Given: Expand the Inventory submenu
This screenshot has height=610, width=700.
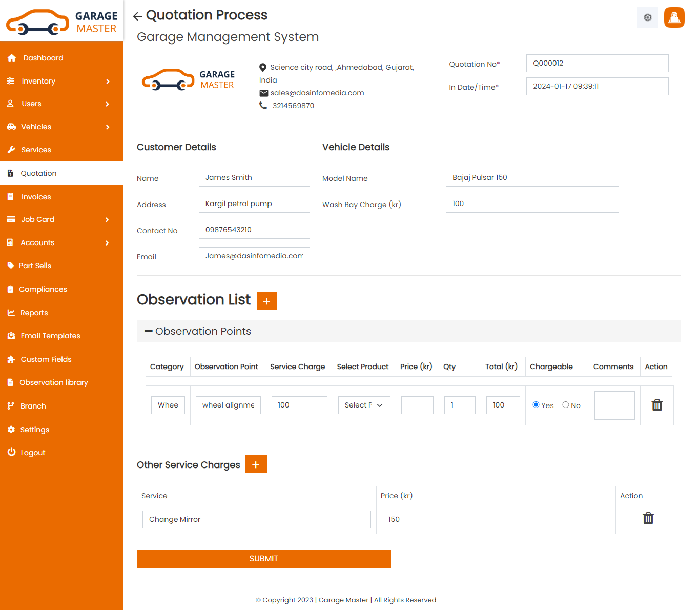Looking at the screenshot, I should (x=61, y=81).
